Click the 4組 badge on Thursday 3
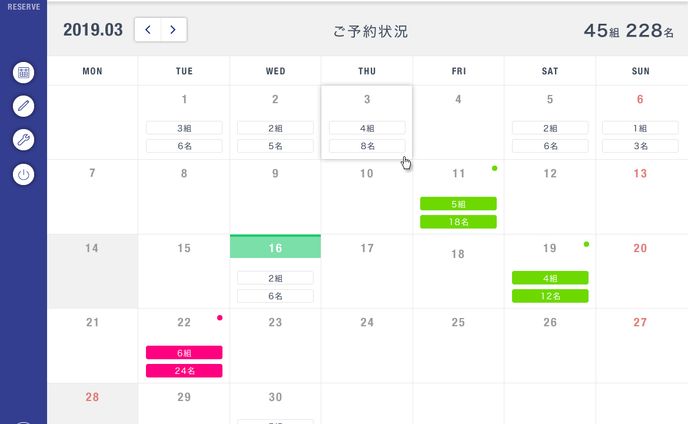Screen dimensions: 688x424 click(x=367, y=128)
